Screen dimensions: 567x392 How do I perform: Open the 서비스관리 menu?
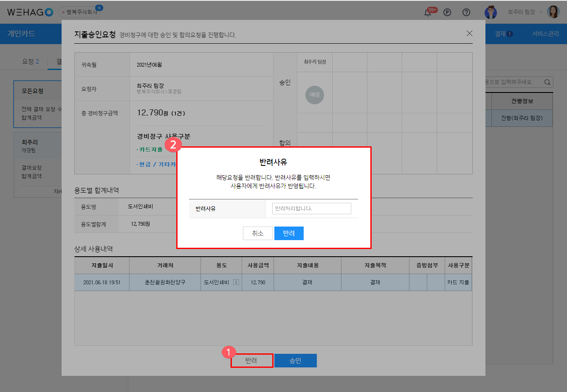click(x=545, y=34)
